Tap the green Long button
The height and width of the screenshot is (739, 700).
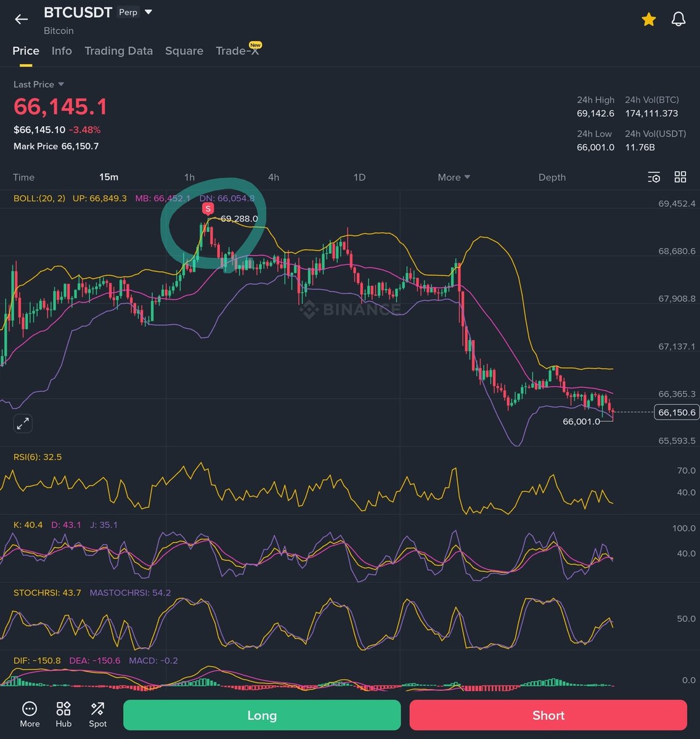262,715
